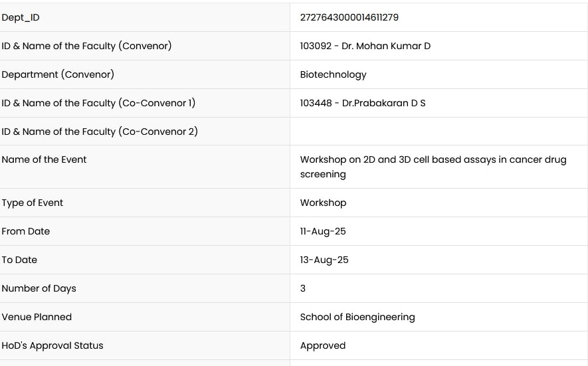Click the HoD's Approval Status label
Image resolution: width=588 pixels, height=366 pixels.
(x=52, y=345)
